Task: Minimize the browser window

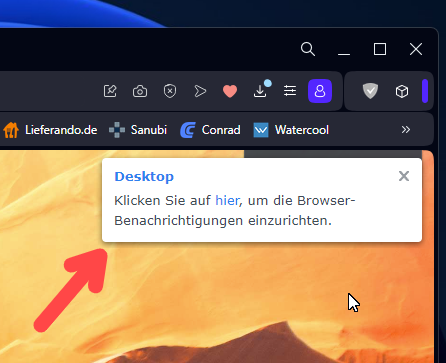Action: click(x=344, y=50)
